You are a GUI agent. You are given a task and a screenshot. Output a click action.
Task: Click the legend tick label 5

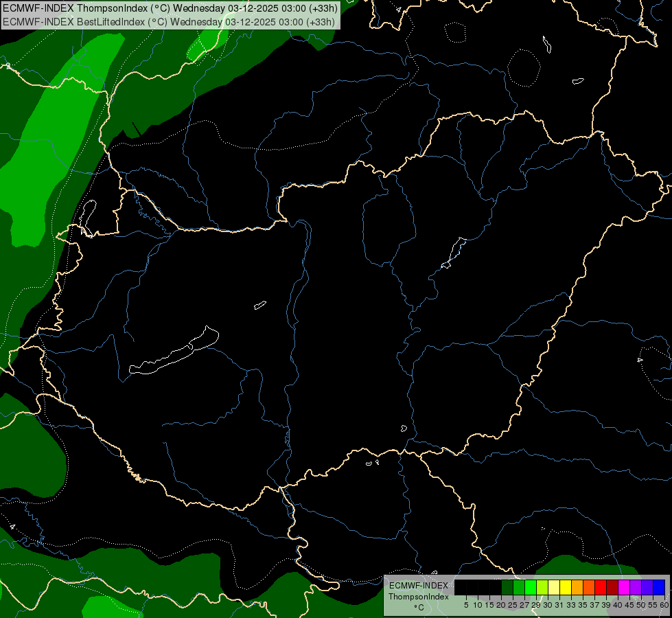pyautogui.click(x=466, y=605)
